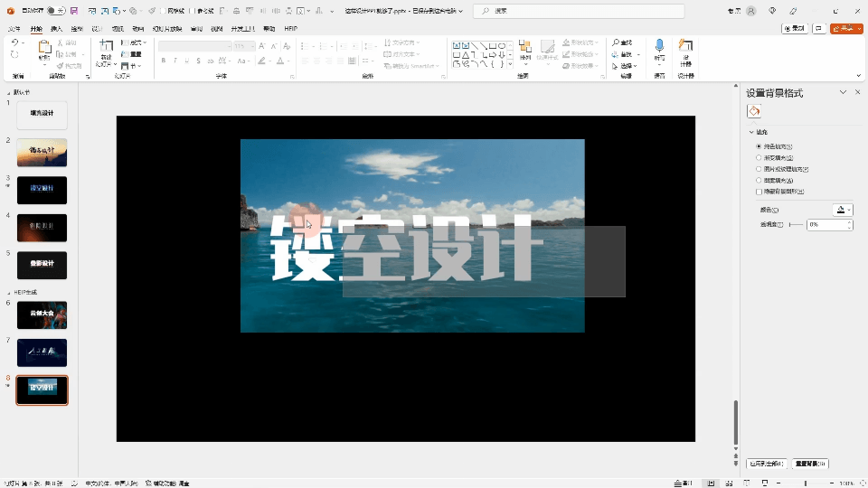Switch to the Insert ribbon tab
The height and width of the screenshot is (488, 868).
click(56, 29)
